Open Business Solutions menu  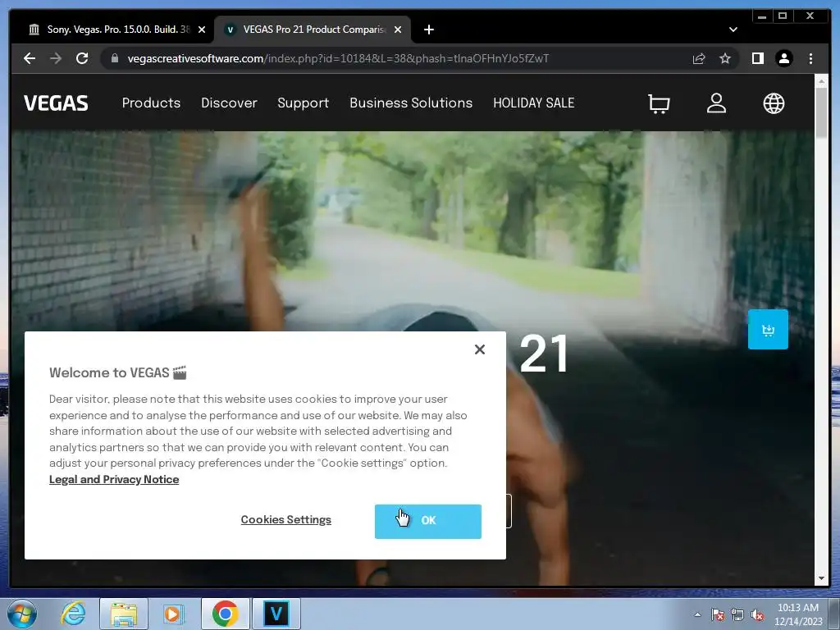[411, 103]
